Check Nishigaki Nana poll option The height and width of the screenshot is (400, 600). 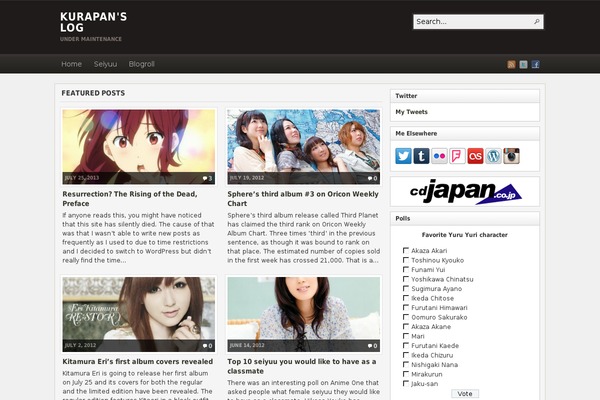pos(406,364)
